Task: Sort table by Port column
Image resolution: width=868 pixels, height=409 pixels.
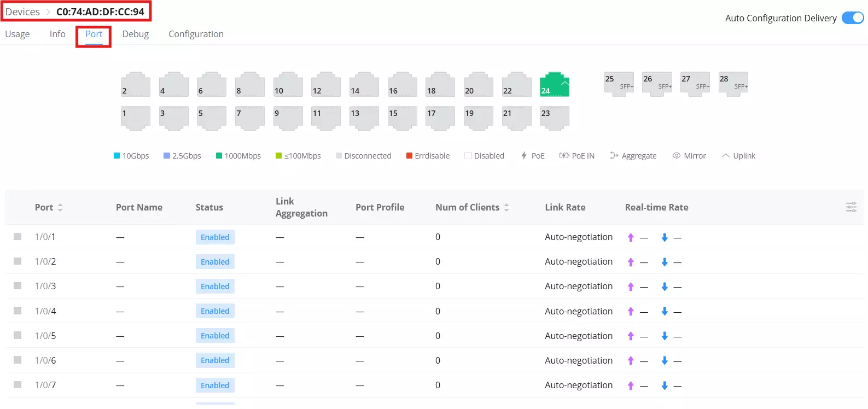Action: pyautogui.click(x=60, y=207)
